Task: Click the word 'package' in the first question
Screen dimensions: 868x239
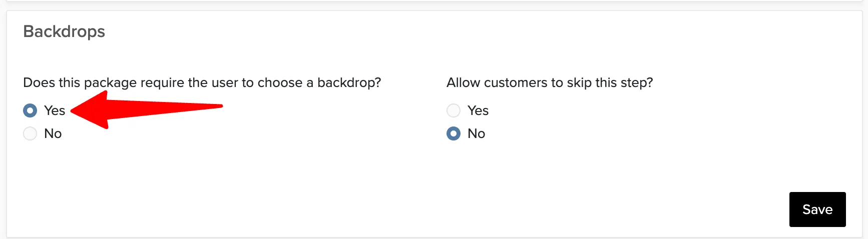Action: (x=110, y=83)
